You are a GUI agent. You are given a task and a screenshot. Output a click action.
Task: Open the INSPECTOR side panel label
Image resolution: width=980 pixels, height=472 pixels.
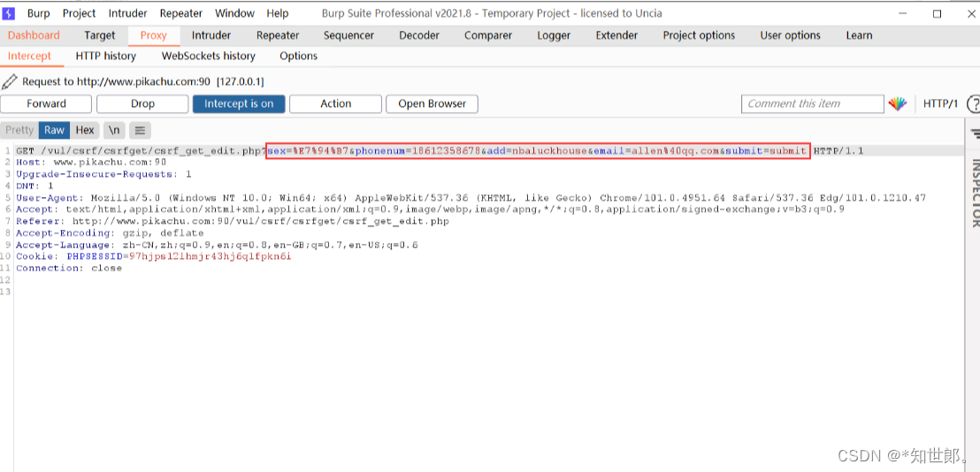pos(975,193)
